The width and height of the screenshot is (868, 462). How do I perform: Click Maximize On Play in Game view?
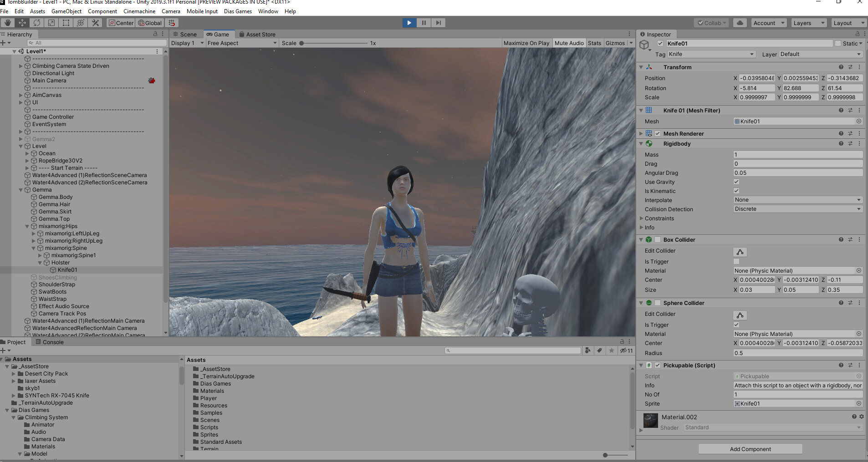tap(526, 43)
